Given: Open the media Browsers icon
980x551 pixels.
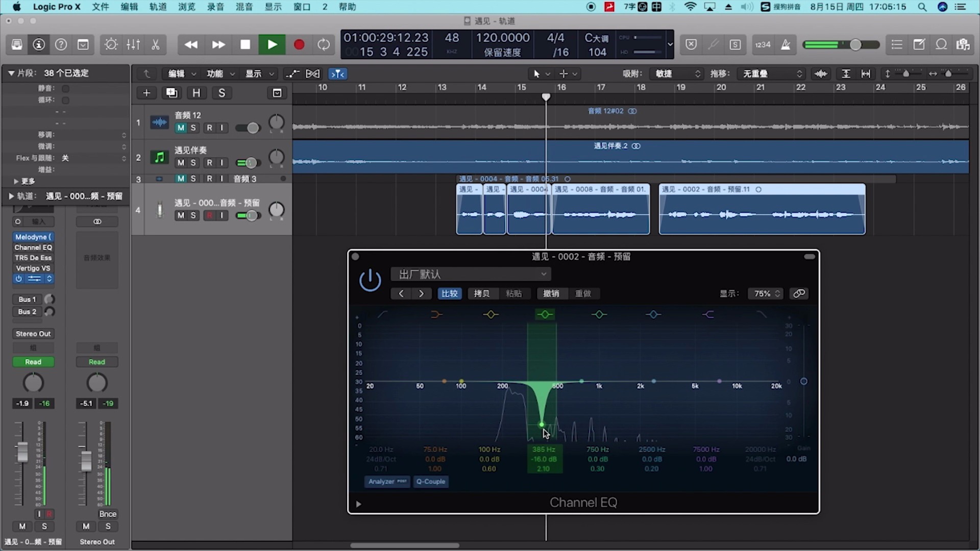Looking at the screenshot, I should 963,45.
